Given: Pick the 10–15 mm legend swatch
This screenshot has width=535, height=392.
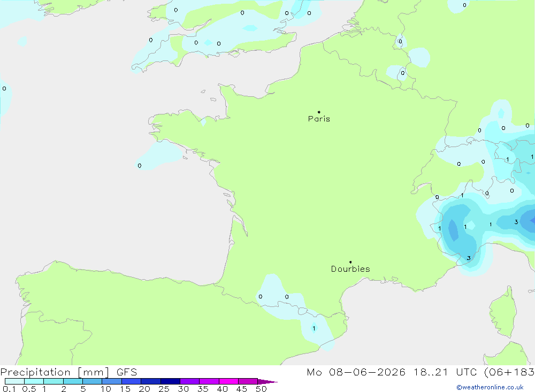Looking at the screenshot, I should (x=112, y=381).
